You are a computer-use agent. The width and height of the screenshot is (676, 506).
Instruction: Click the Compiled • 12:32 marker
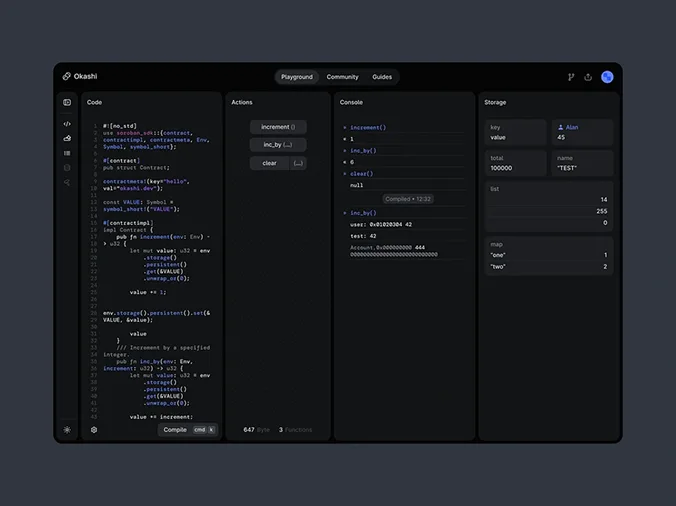coord(408,199)
